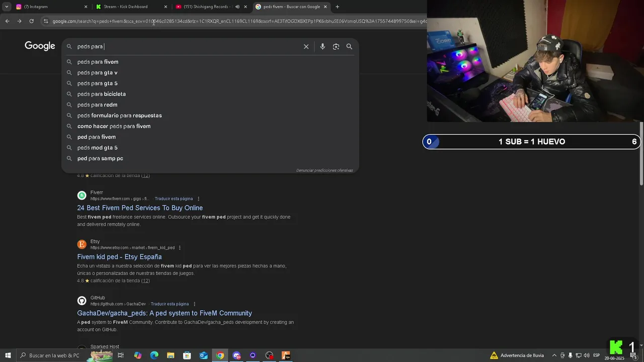Click 'Traducir esta página' for Fiverr result

[x=174, y=199]
